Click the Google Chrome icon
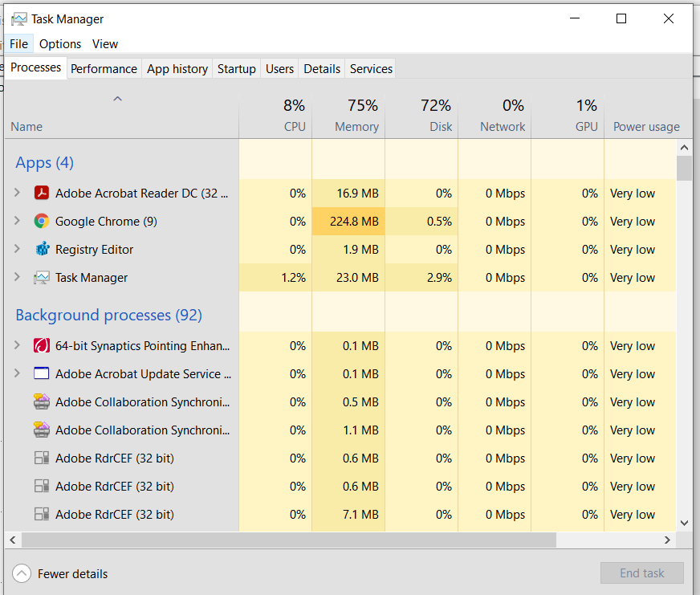The height and width of the screenshot is (595, 700). point(42,222)
